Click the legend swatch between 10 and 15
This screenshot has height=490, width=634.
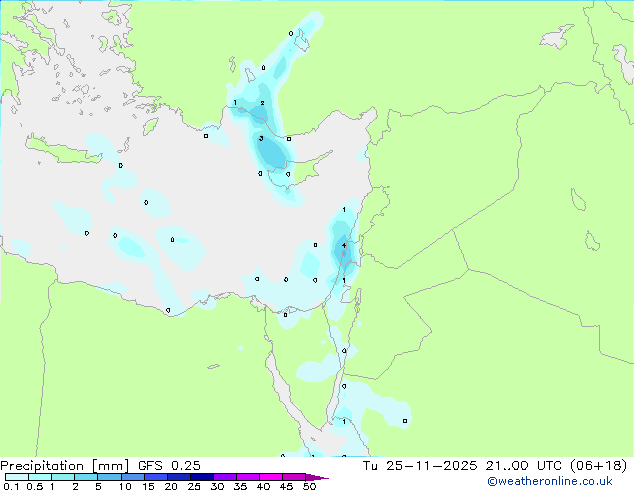(132, 477)
